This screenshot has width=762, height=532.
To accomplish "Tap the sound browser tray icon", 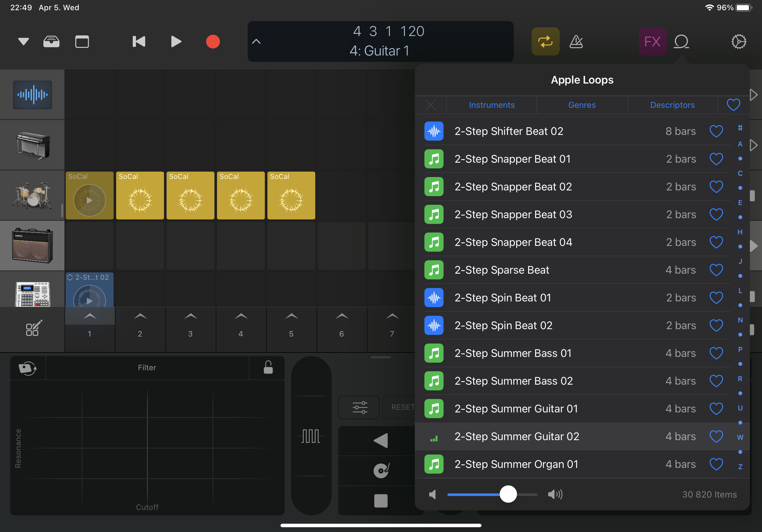I will (51, 42).
